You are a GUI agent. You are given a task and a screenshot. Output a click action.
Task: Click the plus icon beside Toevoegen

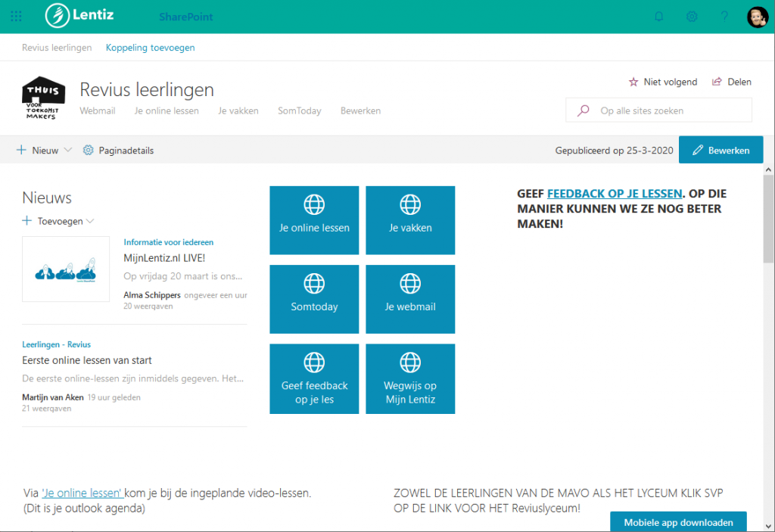tap(27, 220)
